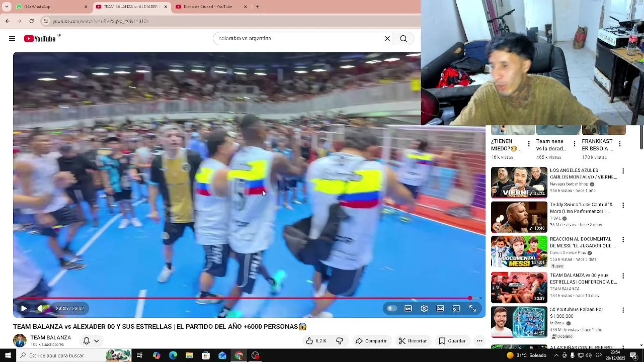This screenshot has width=644, height=362.
Task: Open options for Los Angeles Azules video
Action: pos(623,171)
